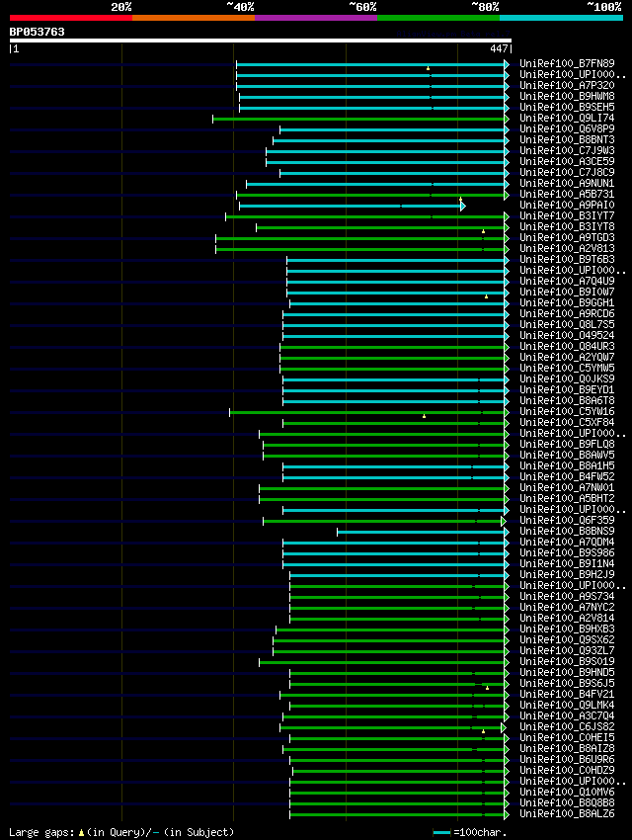Screen dimensions: 632x840
Task: Click the green ~80% identity legend bar
Action: (438, 18)
